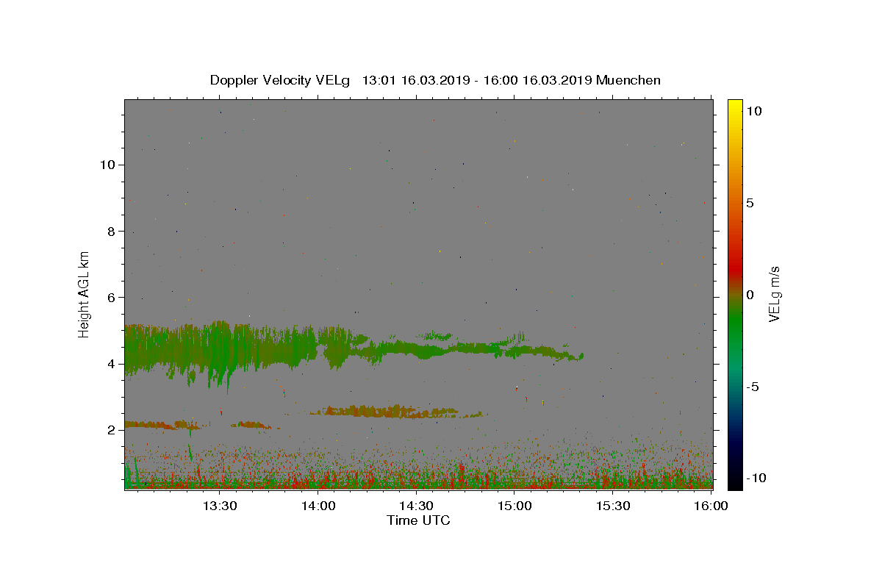Click the "14:00" time tick label
This screenshot has width=882, height=588.
[318, 506]
